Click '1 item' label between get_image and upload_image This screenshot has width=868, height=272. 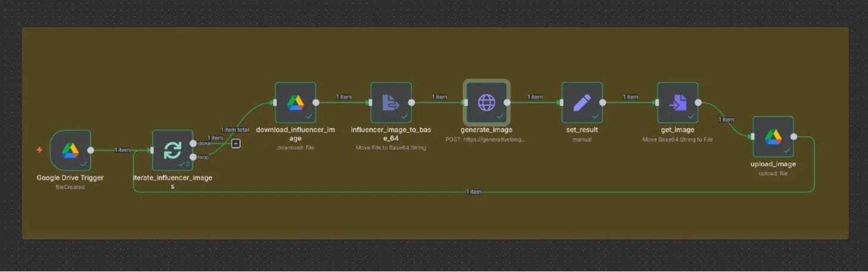click(x=726, y=119)
